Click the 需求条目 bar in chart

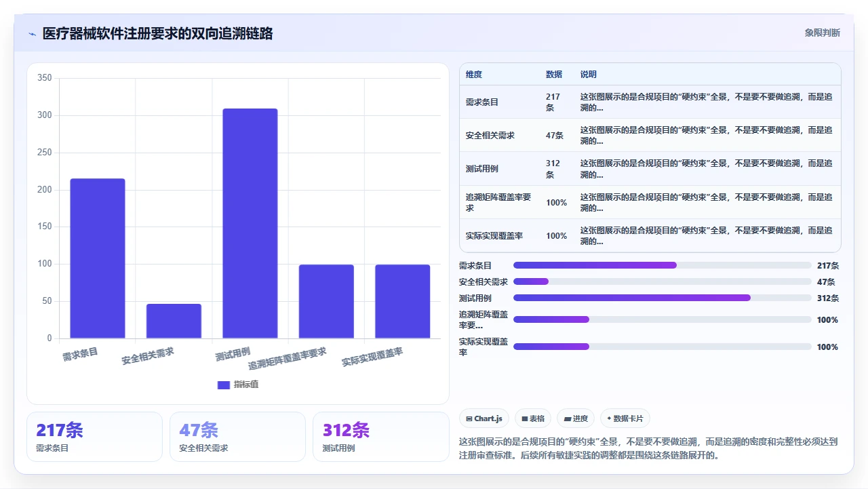(98, 258)
